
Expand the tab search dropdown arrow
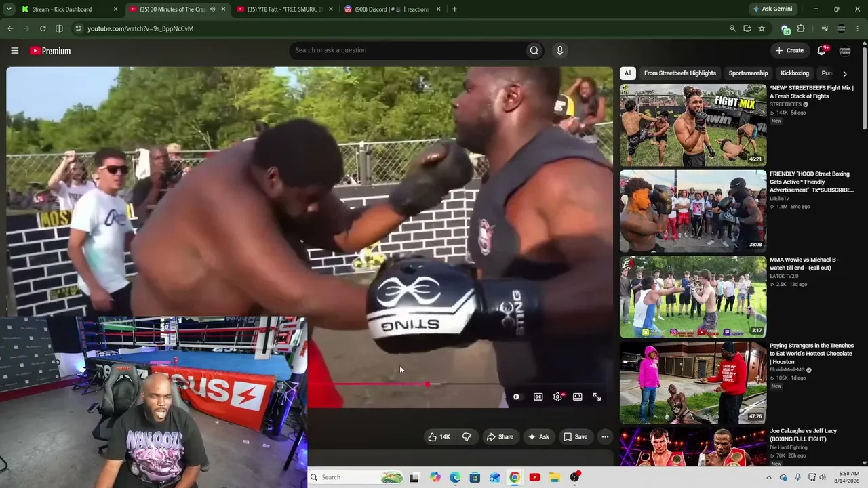8,9
